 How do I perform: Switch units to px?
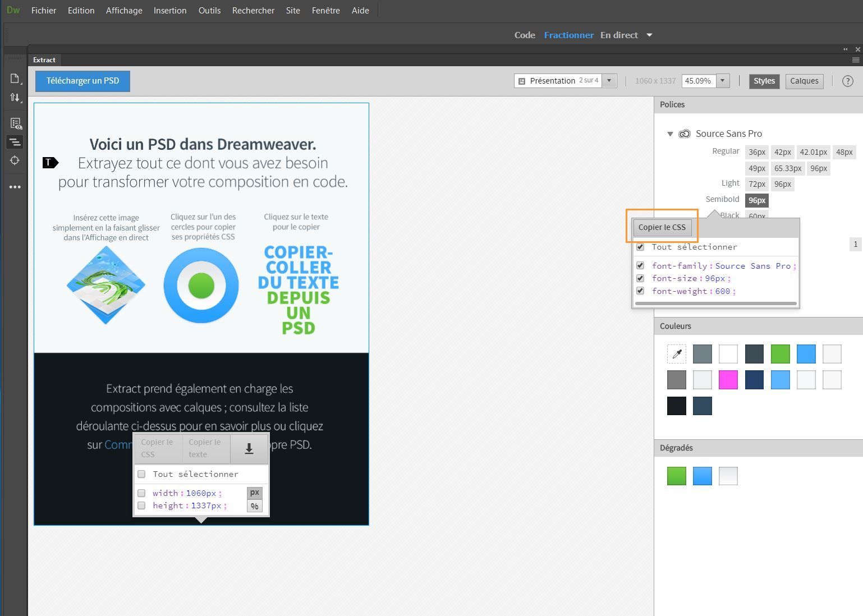click(255, 493)
